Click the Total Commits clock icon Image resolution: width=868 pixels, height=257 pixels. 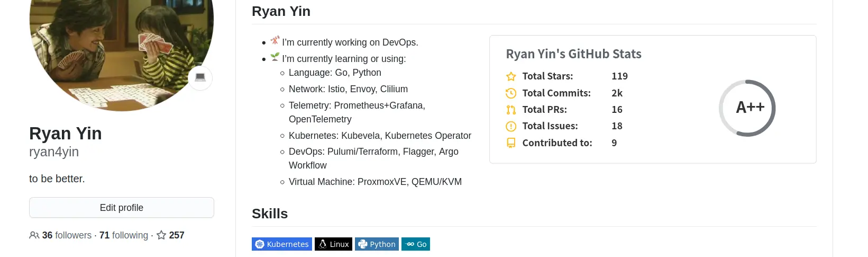click(511, 93)
